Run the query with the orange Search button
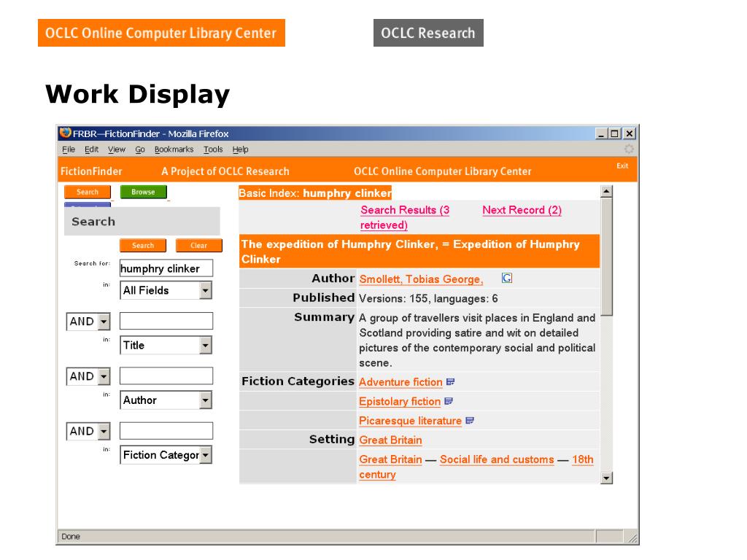The height and width of the screenshot is (560, 747). [143, 245]
